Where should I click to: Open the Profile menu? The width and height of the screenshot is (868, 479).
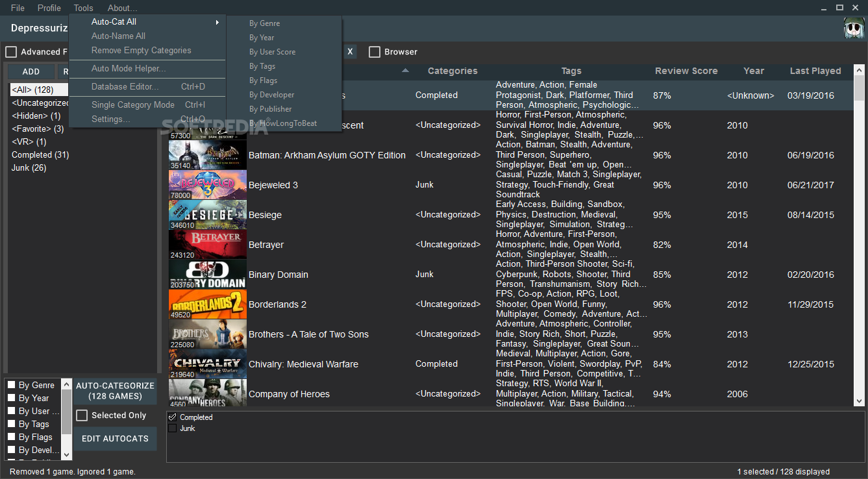[49, 8]
